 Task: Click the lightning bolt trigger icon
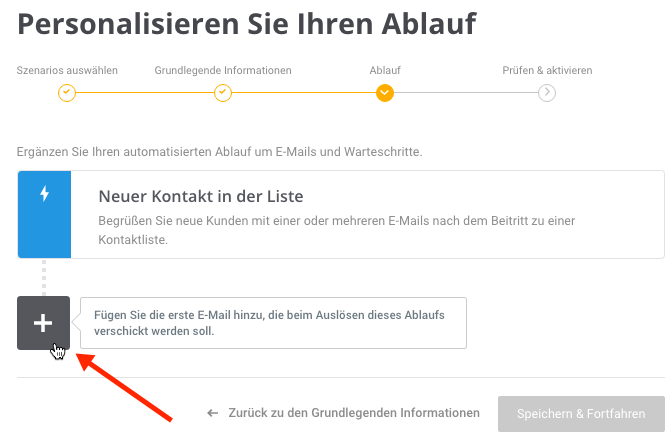pos(44,194)
